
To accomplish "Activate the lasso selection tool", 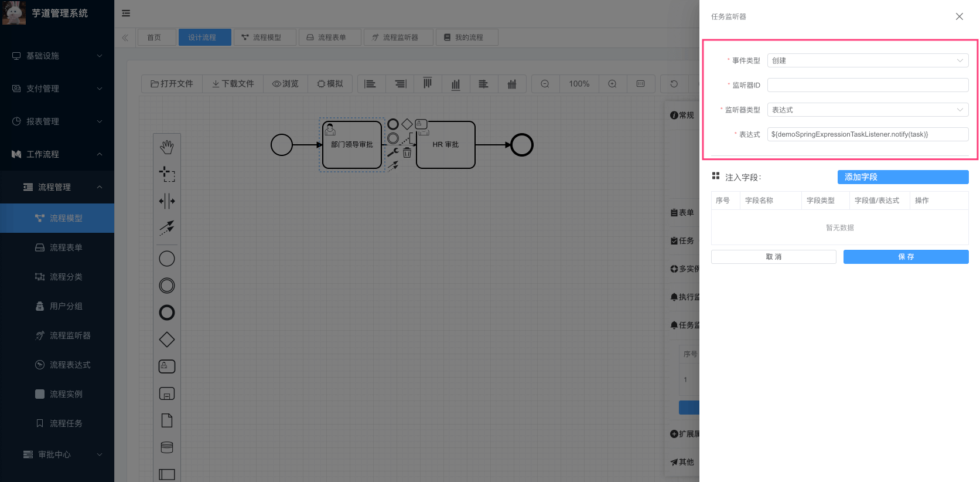I will (167, 174).
